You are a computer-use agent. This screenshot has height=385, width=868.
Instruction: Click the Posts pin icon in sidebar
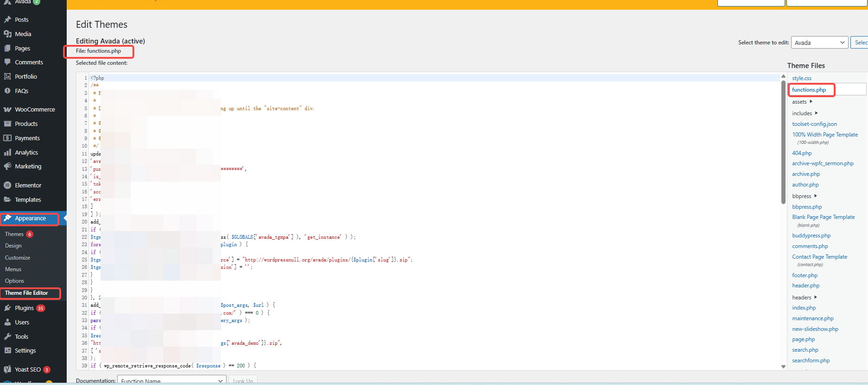pos(7,19)
